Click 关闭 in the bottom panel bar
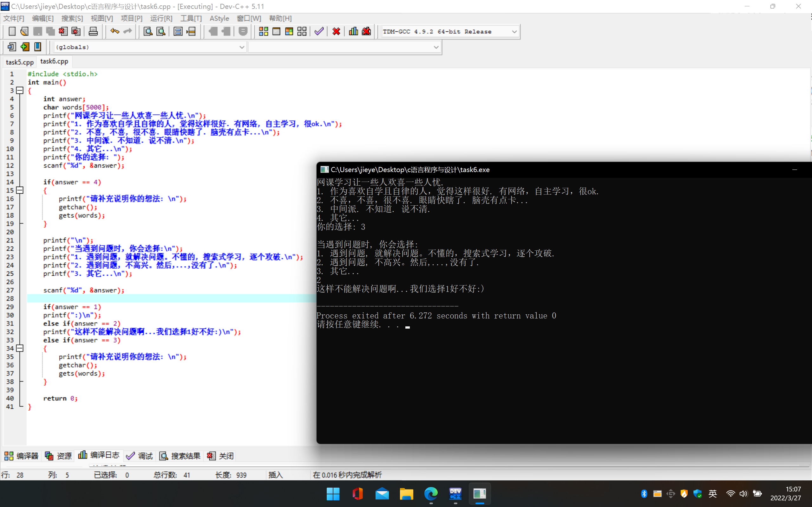This screenshot has width=812, height=507. tap(220, 456)
